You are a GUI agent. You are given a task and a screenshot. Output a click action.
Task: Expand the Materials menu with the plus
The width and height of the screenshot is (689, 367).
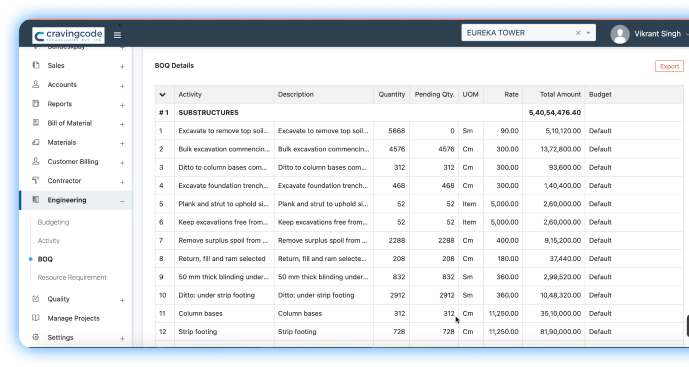(122, 144)
